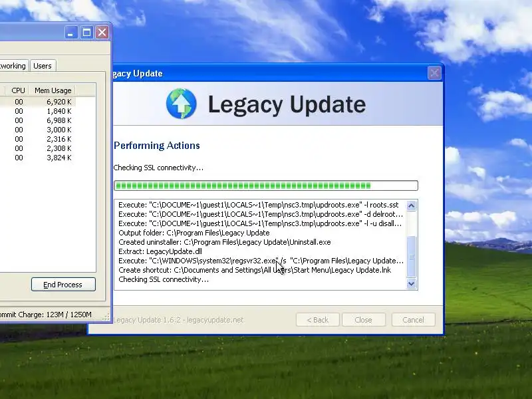Click the 'Performing Actions' heading
This screenshot has width=532, height=399.
[157, 146]
